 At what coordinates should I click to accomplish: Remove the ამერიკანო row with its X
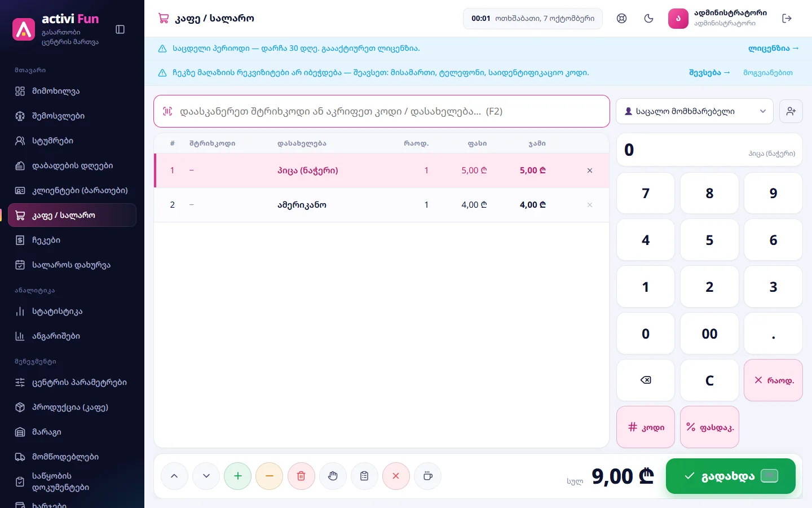click(590, 205)
